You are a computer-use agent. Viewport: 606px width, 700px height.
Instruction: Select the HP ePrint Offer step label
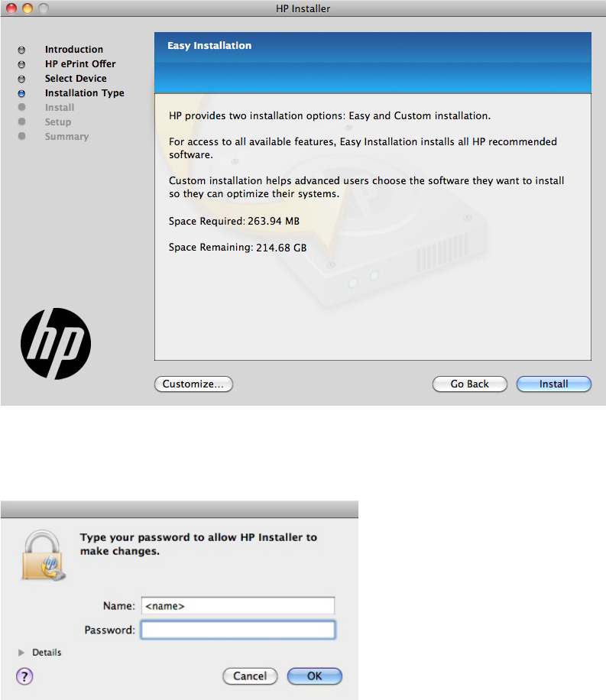point(80,64)
